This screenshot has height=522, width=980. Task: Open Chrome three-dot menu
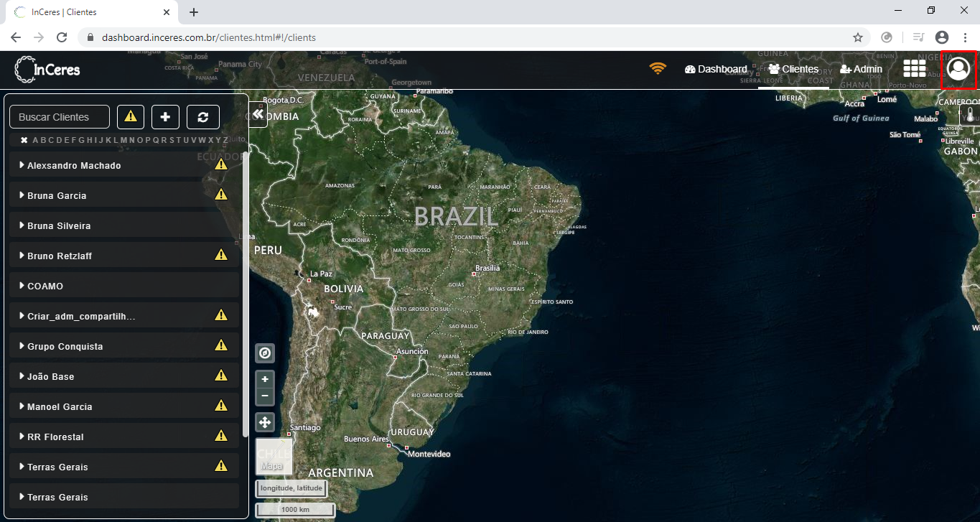[965, 37]
